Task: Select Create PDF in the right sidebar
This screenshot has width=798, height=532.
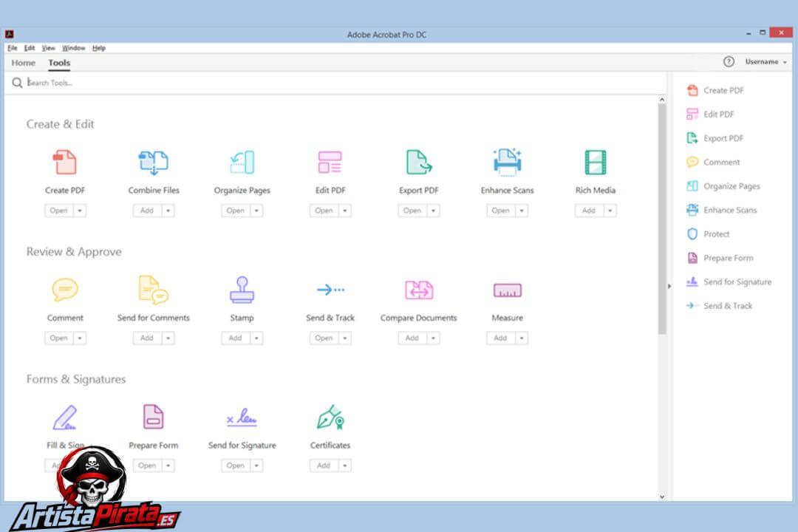Action: point(715,90)
